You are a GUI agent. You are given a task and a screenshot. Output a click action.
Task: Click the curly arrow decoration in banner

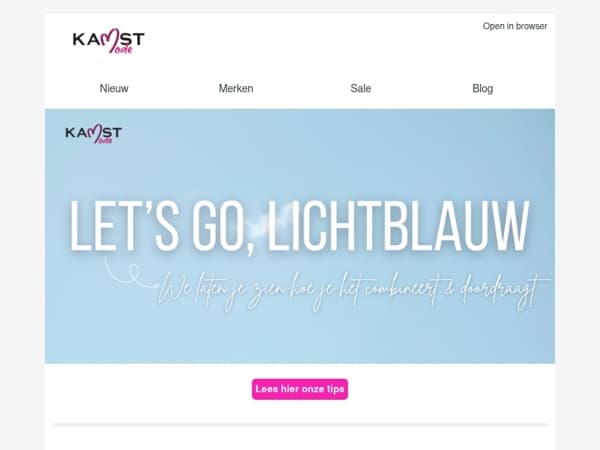click(x=130, y=272)
